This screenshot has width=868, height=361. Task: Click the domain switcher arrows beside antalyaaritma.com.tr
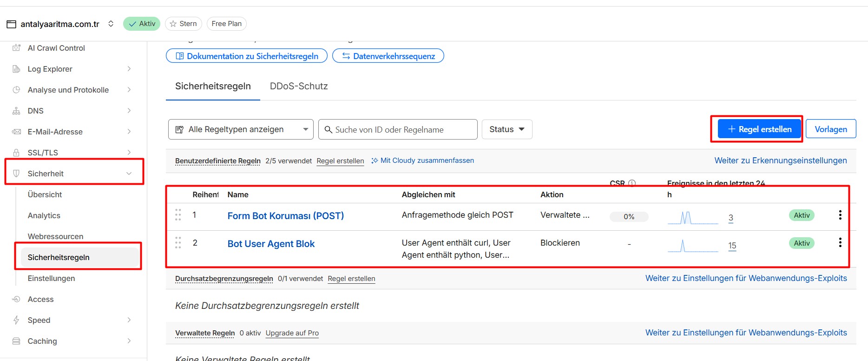pos(111,24)
